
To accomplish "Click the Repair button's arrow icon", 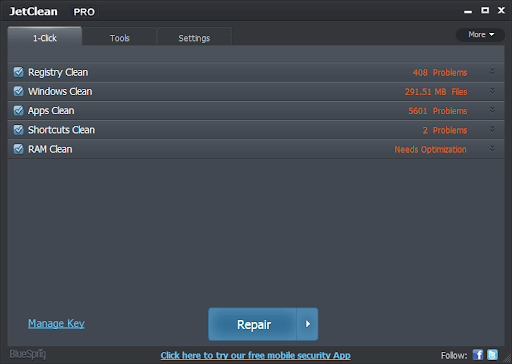I will point(307,324).
